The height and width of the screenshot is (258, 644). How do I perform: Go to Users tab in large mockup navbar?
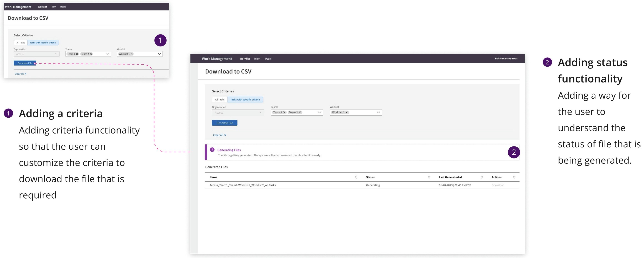click(268, 59)
